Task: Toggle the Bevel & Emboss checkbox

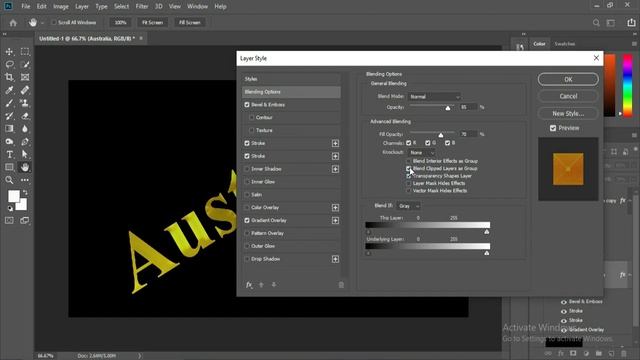Action: click(x=247, y=105)
